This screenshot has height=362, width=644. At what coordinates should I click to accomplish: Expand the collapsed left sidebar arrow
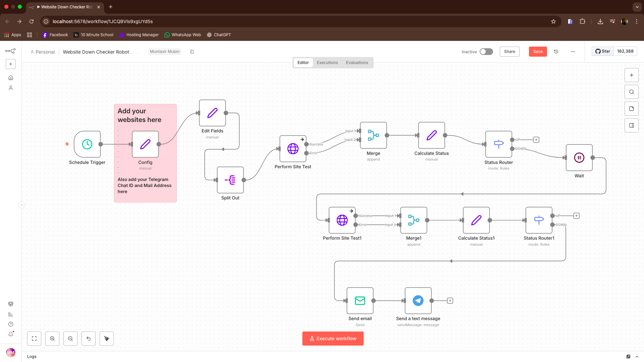coord(21,205)
